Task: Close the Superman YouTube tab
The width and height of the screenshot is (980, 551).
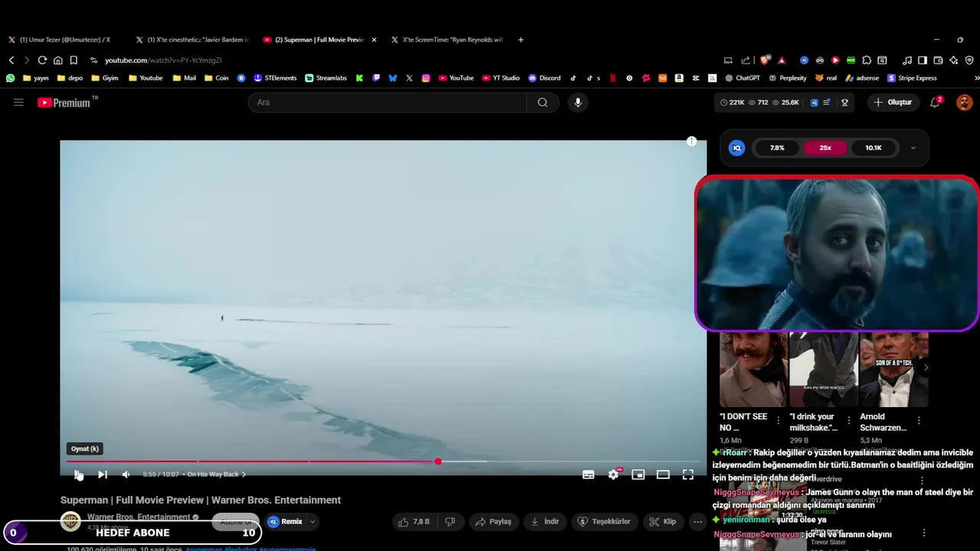Action: click(x=374, y=40)
